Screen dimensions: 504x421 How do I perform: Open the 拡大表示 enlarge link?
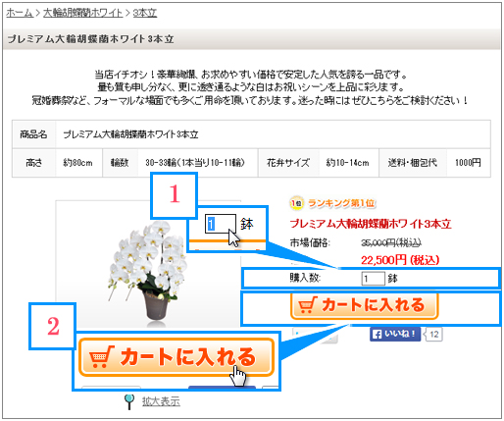click(161, 401)
